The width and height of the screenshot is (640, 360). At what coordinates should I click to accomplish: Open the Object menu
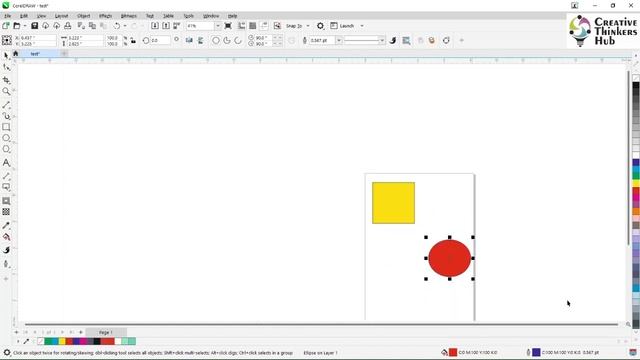point(83,16)
